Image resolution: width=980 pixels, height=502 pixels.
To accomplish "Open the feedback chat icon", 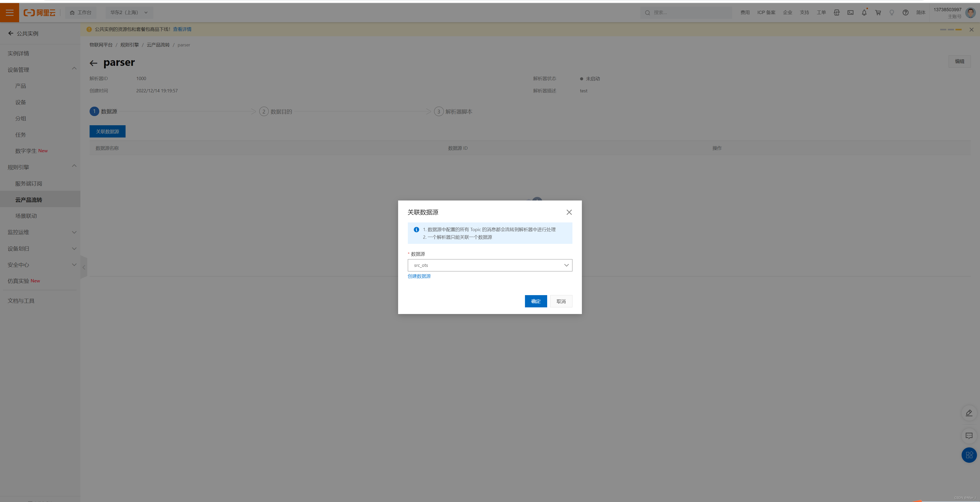I will coord(969,435).
